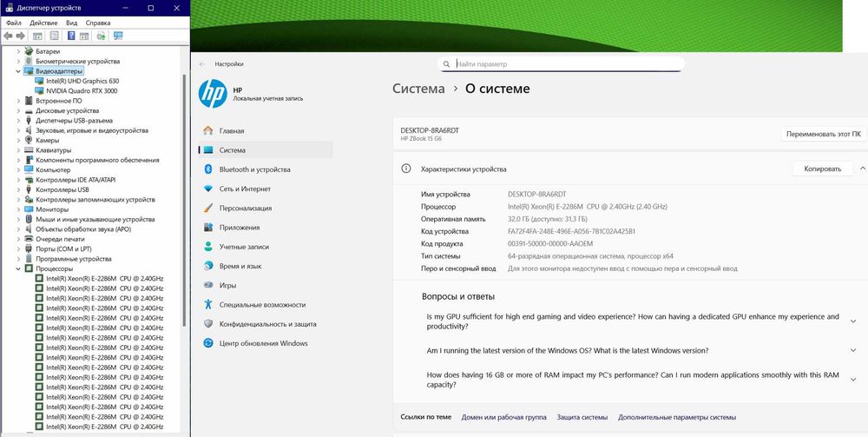868x437 pixels.
Task: Click the Копировать button
Action: tap(823, 169)
